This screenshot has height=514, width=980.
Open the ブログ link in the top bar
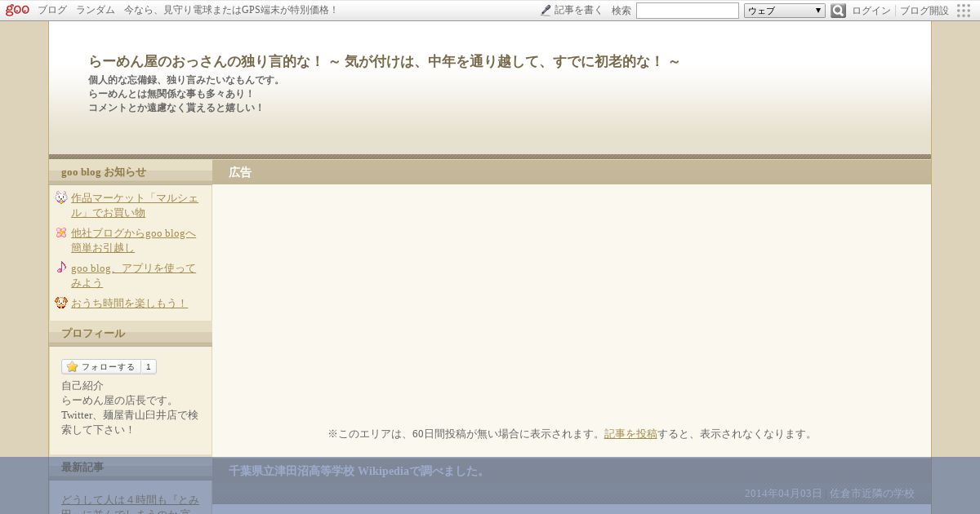tap(52, 11)
